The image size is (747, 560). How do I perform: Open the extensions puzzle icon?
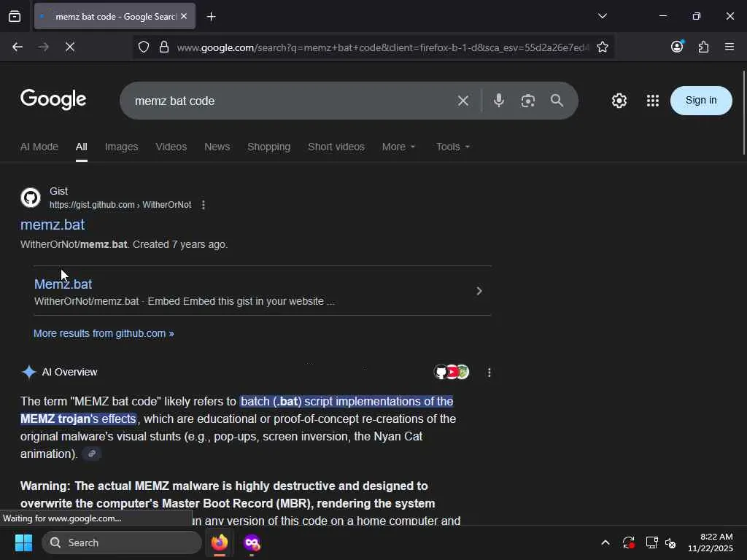click(x=703, y=47)
